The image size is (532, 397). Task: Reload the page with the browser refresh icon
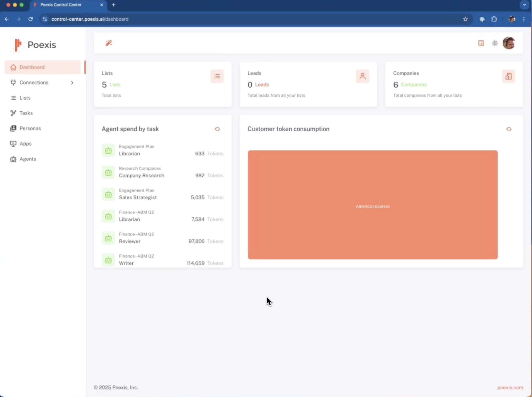(31, 19)
